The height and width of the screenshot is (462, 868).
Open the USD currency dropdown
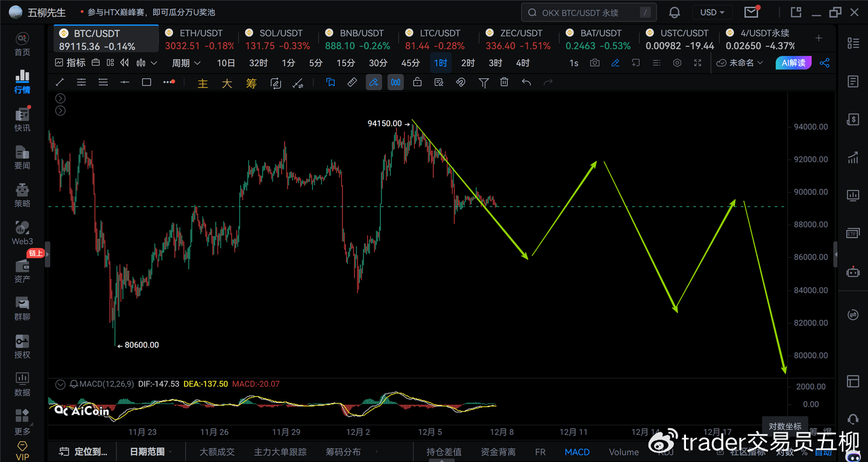click(x=712, y=13)
